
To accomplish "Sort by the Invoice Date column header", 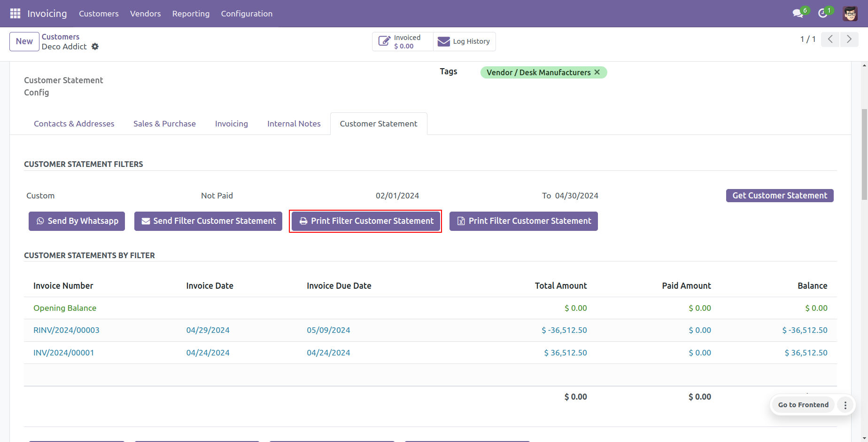I will [x=210, y=286].
